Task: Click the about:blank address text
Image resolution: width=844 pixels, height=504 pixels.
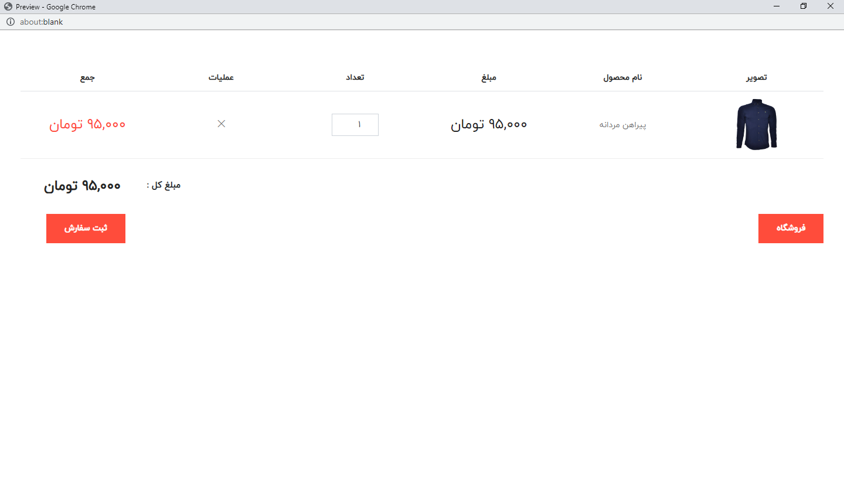Action: point(41,22)
